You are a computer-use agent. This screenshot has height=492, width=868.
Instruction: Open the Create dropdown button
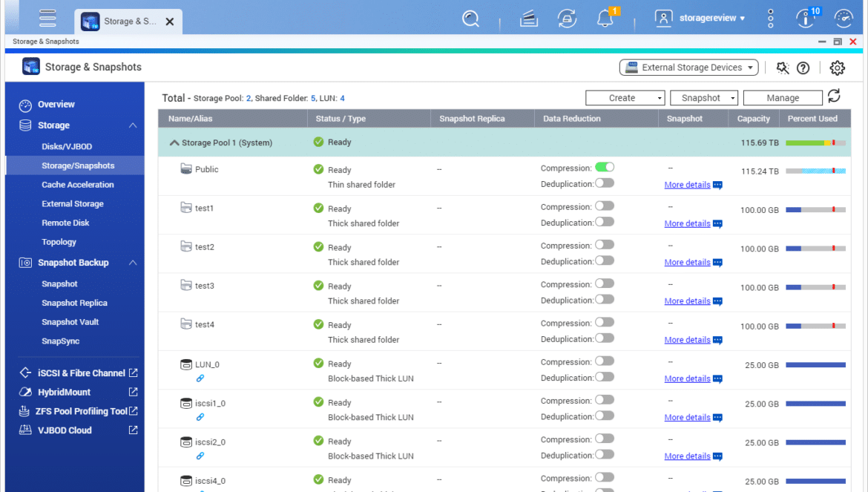pos(625,98)
